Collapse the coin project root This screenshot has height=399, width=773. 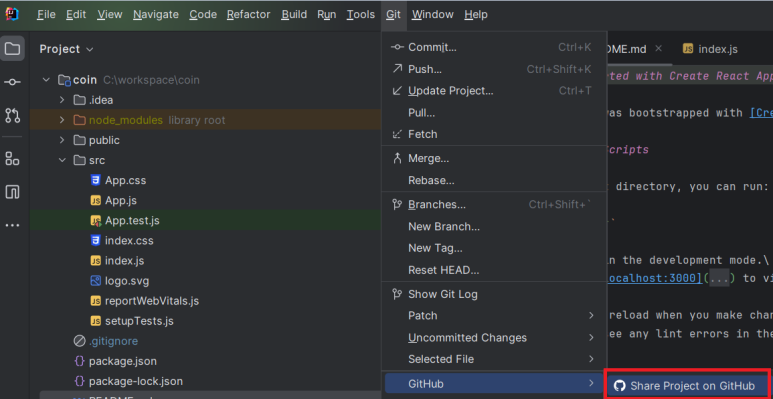tap(46, 79)
